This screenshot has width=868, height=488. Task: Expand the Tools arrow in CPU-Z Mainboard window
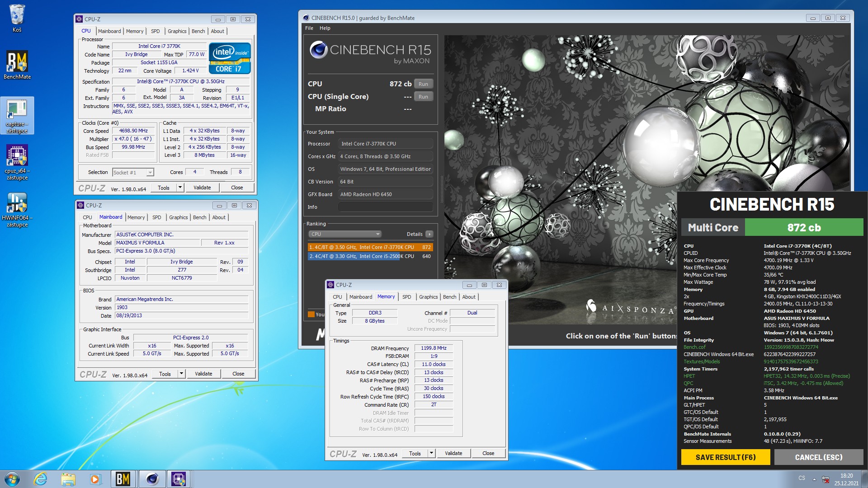click(181, 374)
